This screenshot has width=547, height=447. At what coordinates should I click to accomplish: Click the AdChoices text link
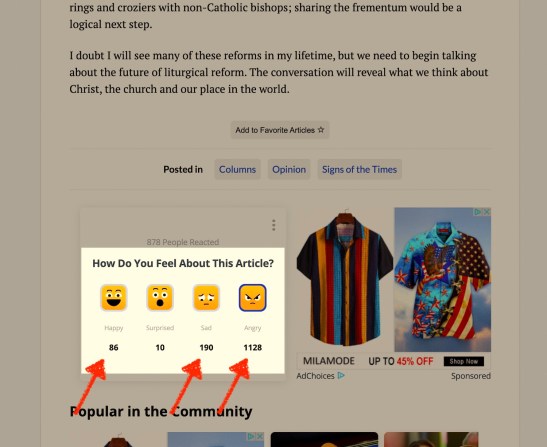315,376
